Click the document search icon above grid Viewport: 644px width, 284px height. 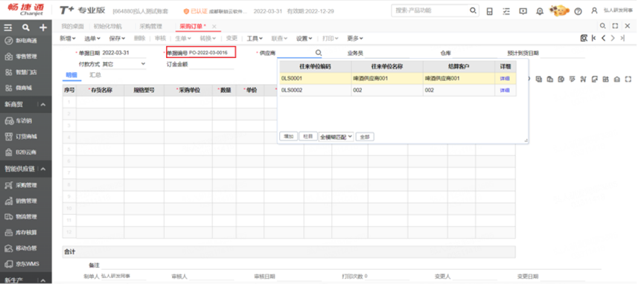(x=584, y=38)
